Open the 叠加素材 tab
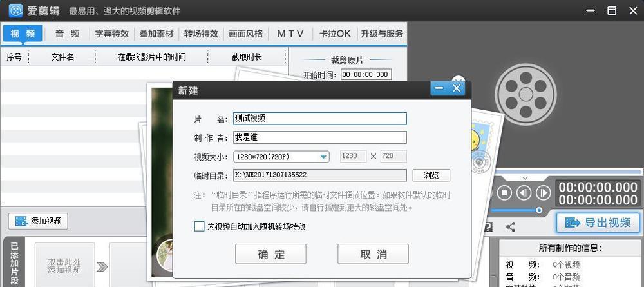This screenshot has height=287, width=644. click(156, 34)
